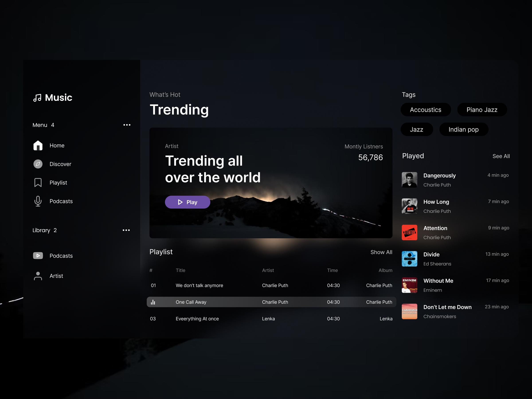Open the Artist person icon
Image resolution: width=532 pixels, height=399 pixels.
click(38, 276)
